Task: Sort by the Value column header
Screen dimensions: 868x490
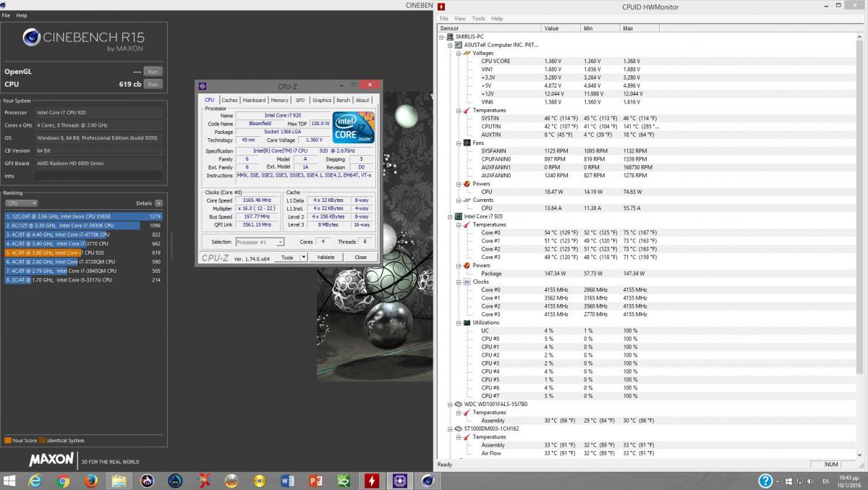Action: (561, 28)
